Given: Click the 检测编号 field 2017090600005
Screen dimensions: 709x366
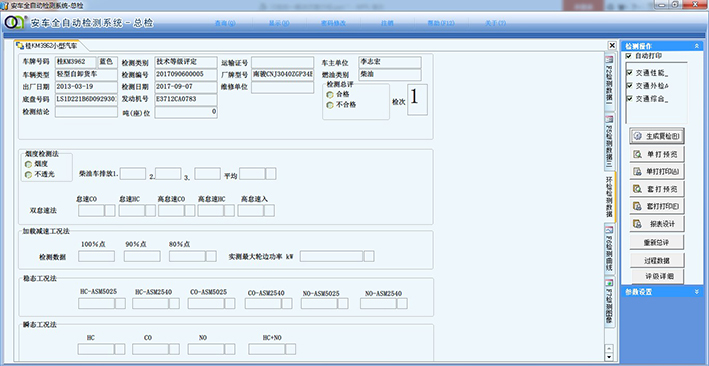Looking at the screenshot, I should (x=186, y=75).
